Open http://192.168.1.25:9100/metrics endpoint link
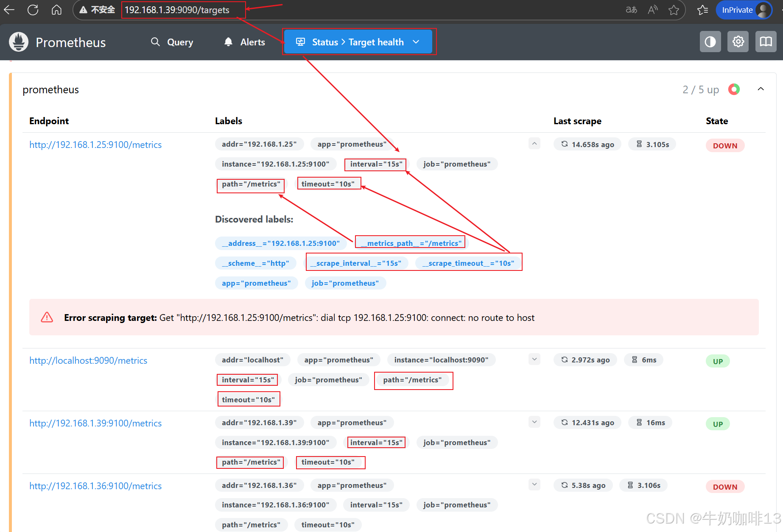783x532 pixels. tap(95, 145)
